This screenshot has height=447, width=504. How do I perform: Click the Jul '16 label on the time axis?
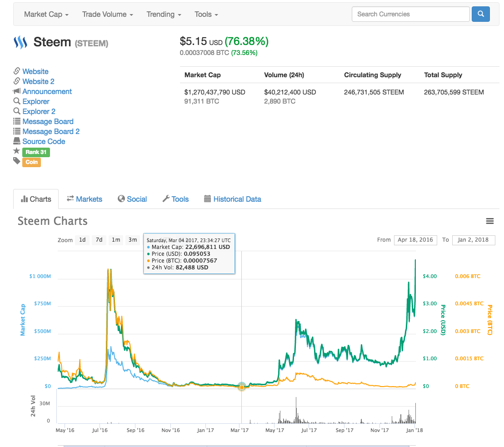click(100, 430)
